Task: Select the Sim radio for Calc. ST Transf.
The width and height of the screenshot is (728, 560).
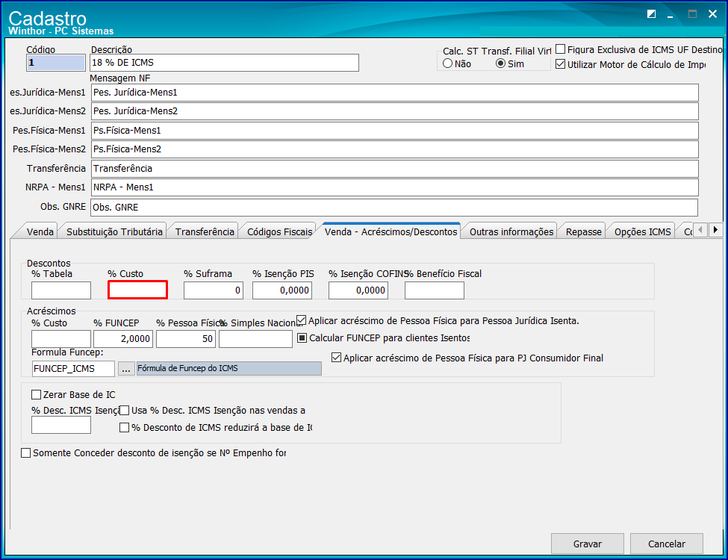Action: tap(500, 63)
